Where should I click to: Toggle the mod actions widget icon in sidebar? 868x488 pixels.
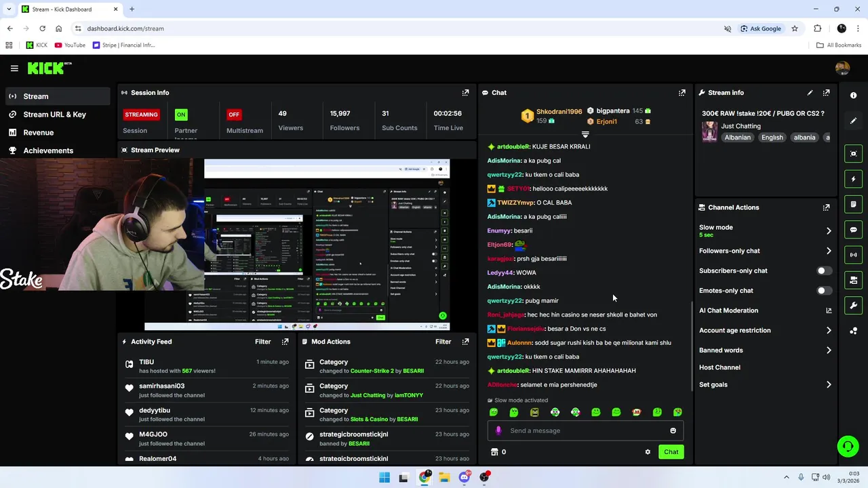(x=854, y=280)
